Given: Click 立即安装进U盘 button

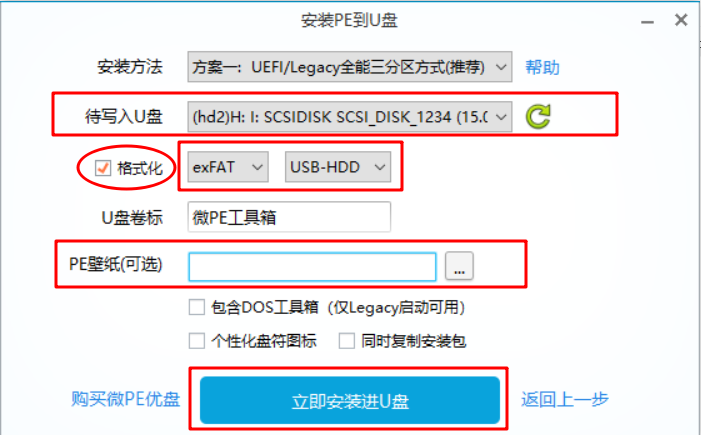Looking at the screenshot, I should [x=350, y=401].
